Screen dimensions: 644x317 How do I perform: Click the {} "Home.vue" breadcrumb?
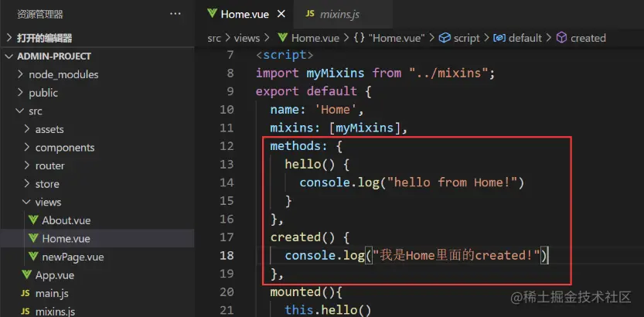(390, 38)
